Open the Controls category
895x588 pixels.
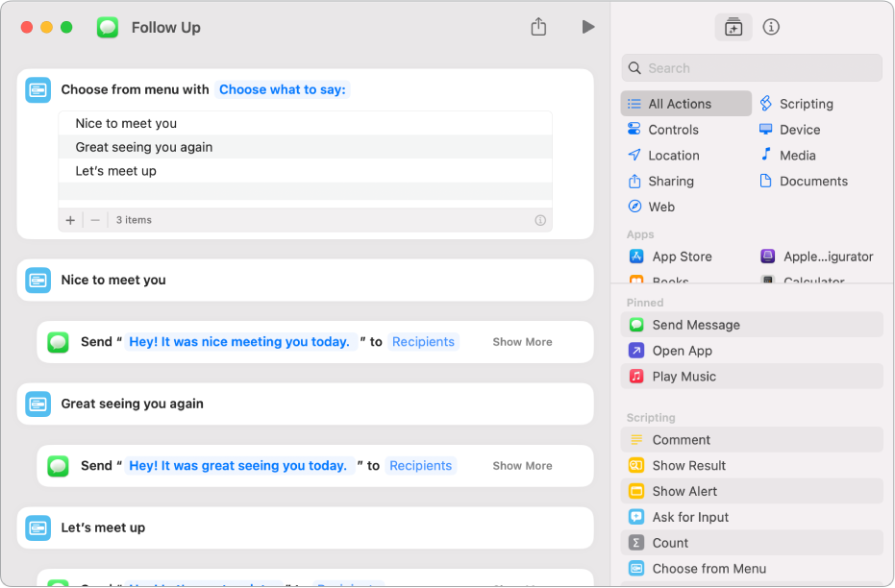coord(663,130)
